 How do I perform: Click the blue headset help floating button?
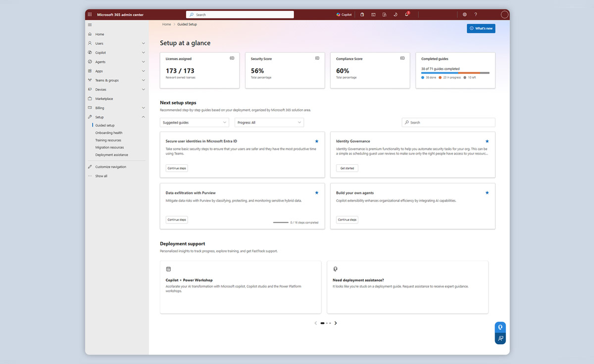500,327
